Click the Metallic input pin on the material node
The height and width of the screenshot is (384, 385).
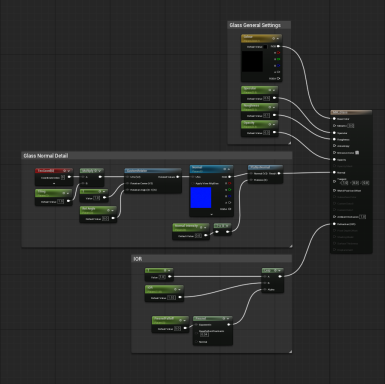[x=334, y=126]
